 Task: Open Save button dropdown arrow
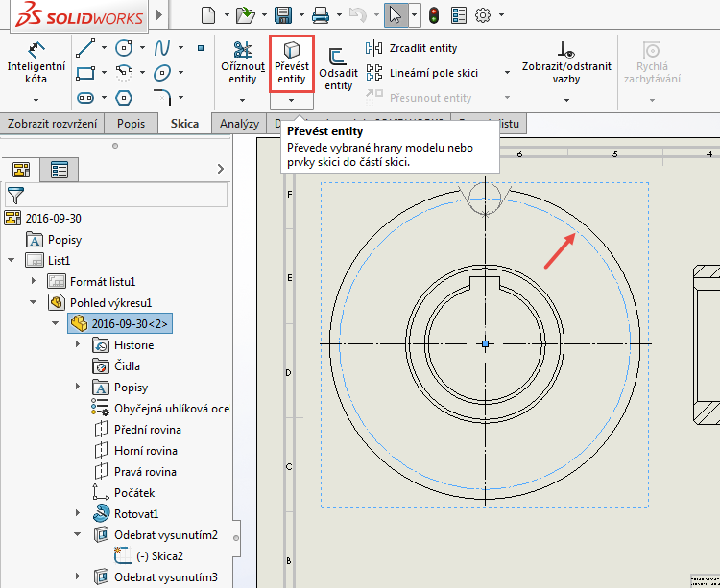301,15
